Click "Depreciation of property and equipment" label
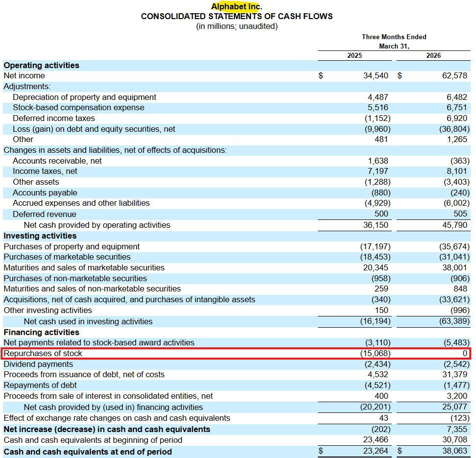Image resolution: width=476 pixels, height=458 pixels. click(x=84, y=97)
